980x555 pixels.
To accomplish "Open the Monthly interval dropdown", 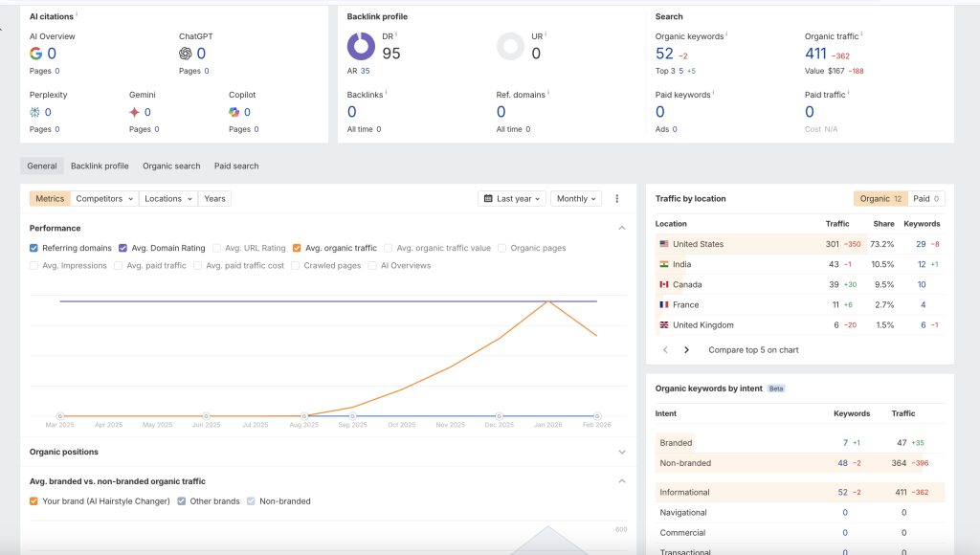I will (x=577, y=199).
